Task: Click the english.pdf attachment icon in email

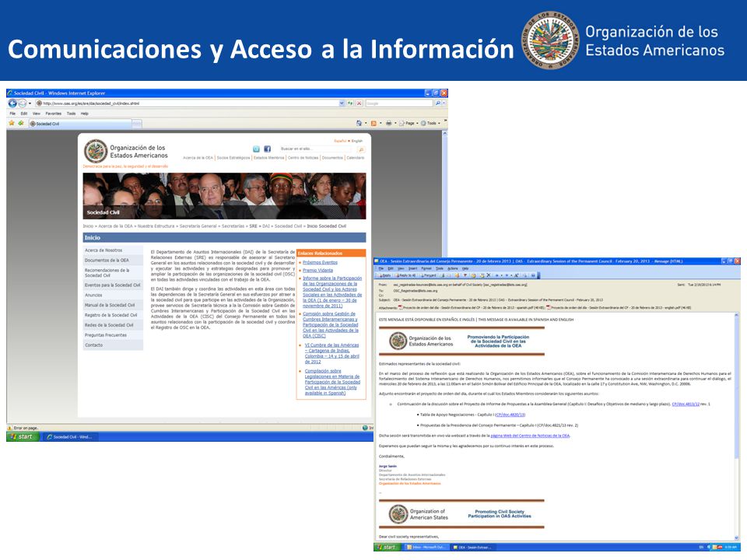Action: point(549,308)
